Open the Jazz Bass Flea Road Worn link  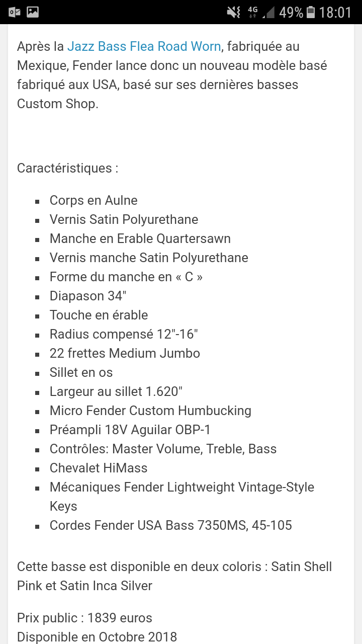point(144,46)
